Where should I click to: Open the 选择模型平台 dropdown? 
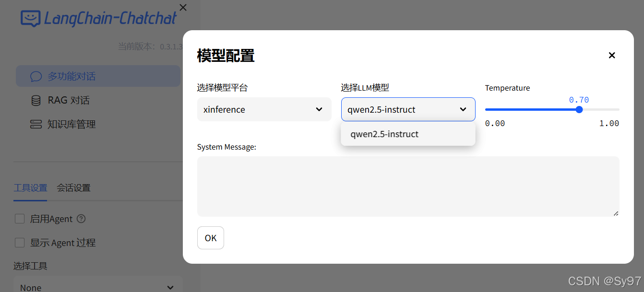[x=264, y=109]
